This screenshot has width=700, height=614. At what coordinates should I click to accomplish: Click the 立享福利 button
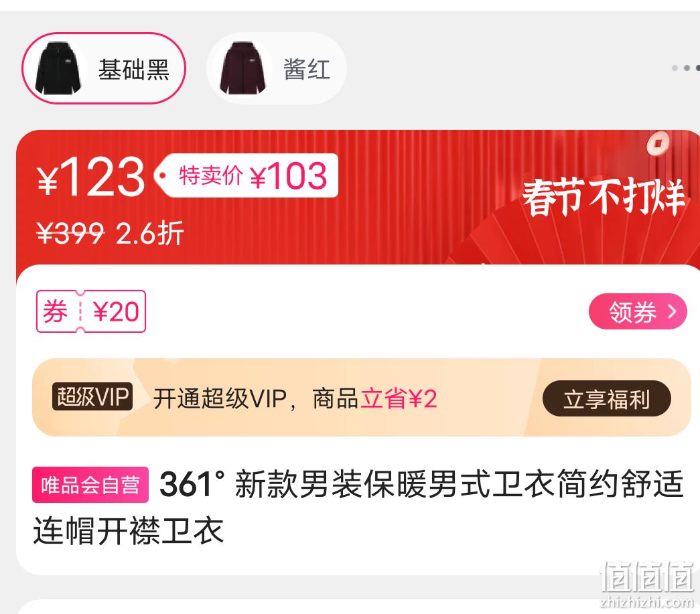point(606,398)
